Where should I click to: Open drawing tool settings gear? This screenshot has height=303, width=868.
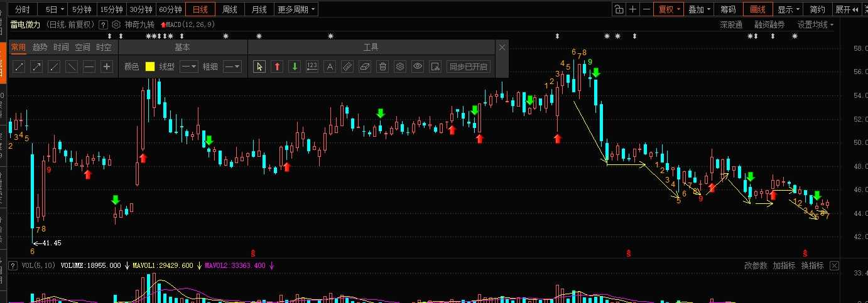tap(399, 66)
